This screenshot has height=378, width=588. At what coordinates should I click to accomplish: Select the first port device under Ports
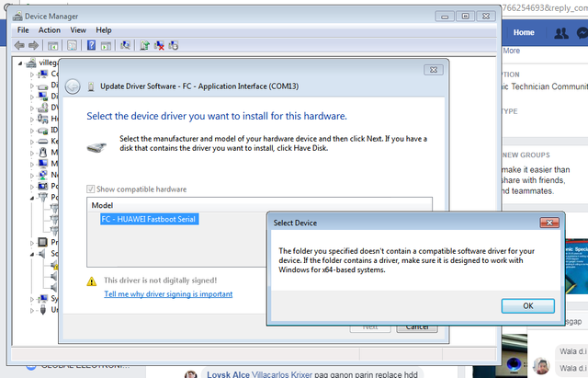(54, 208)
